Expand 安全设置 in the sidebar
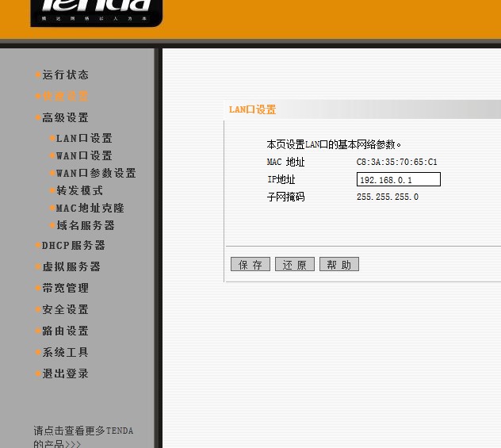 [x=65, y=309]
